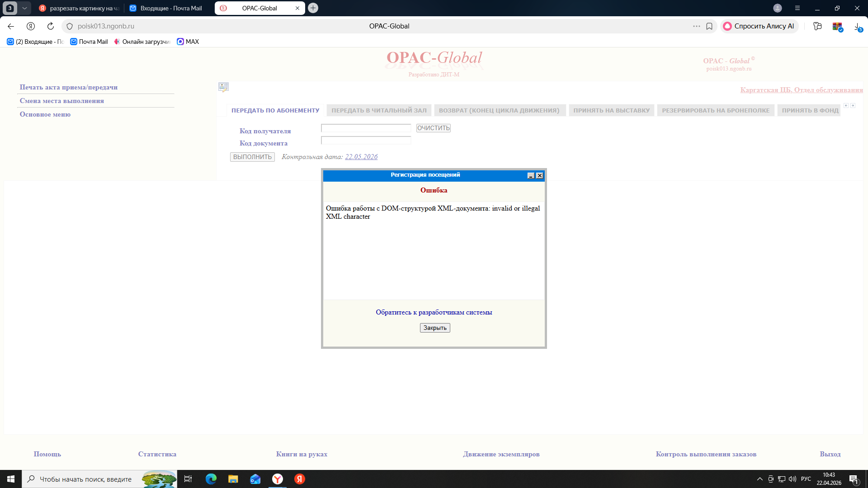Select Принять на выставку tab

pyautogui.click(x=611, y=110)
